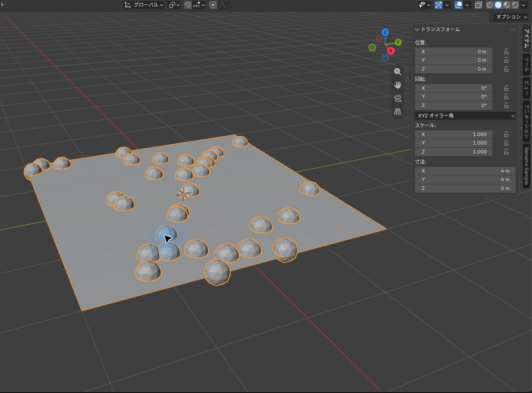The image size is (532, 393).
Task: Click the スケール Z value field
Action: (453, 152)
